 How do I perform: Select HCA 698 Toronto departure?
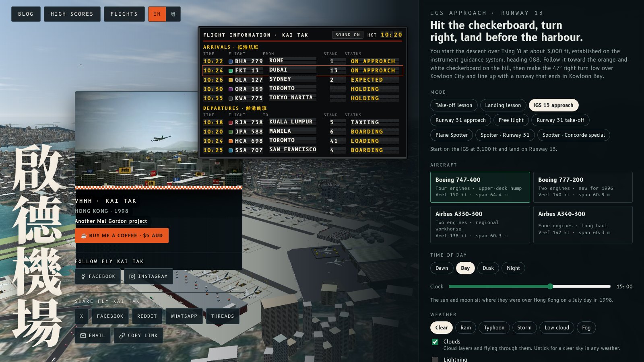point(302,141)
